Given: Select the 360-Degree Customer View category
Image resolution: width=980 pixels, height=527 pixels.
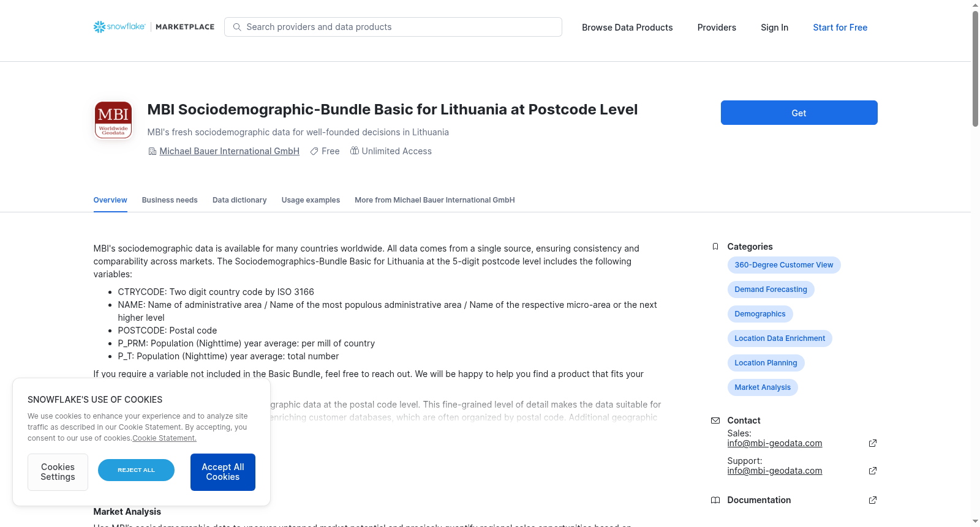Looking at the screenshot, I should [x=784, y=265].
